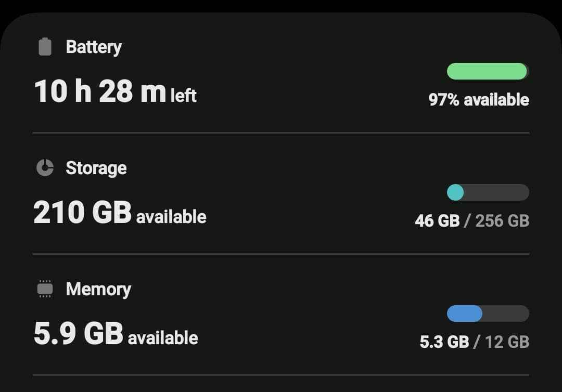Tap the 5.9 GB memory value
Image resolution: width=562 pixels, height=392 pixels.
78,334
